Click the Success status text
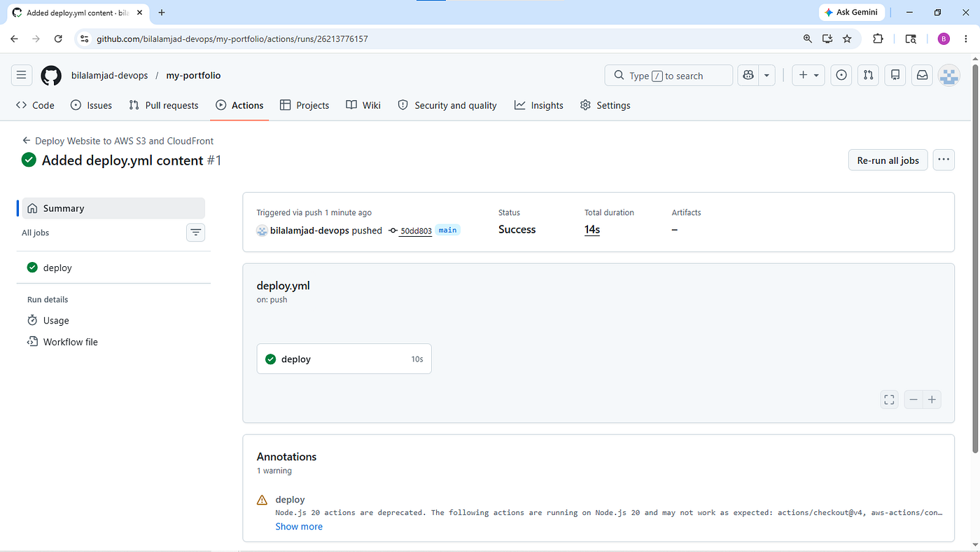 517,230
